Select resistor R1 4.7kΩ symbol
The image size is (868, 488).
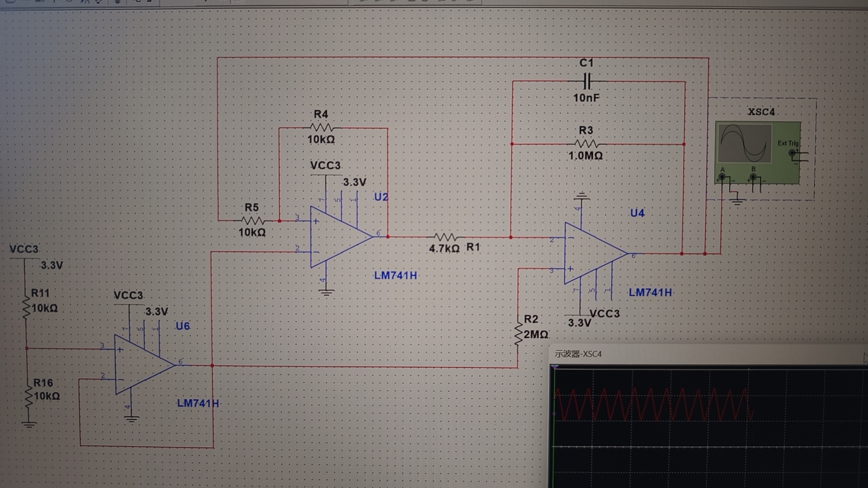(x=445, y=237)
